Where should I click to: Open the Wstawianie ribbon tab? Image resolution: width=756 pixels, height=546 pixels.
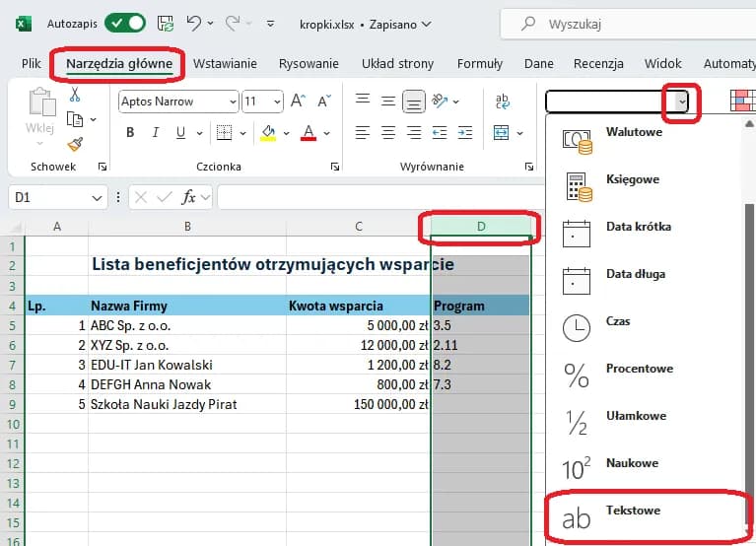click(x=225, y=64)
